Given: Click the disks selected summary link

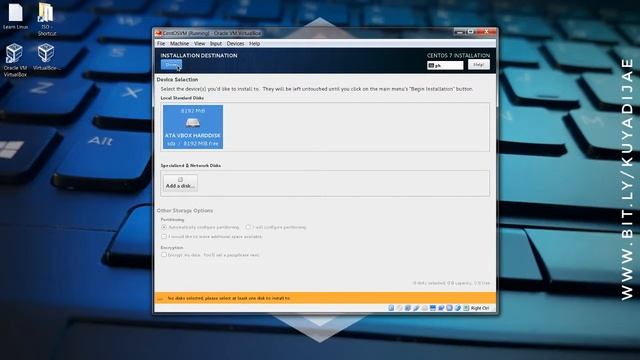Looking at the screenshot, I should click(451, 283).
